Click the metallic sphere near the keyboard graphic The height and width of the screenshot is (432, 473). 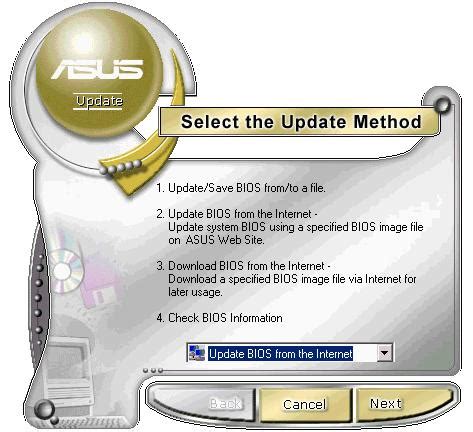44,409
